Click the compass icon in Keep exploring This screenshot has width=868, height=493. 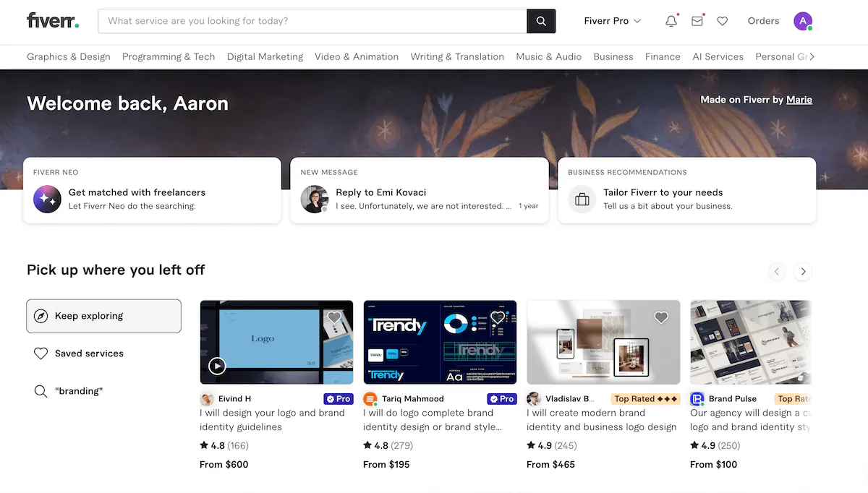pyautogui.click(x=41, y=316)
